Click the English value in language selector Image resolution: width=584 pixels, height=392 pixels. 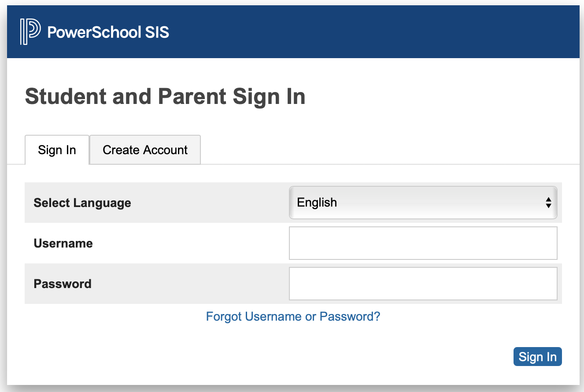coord(317,202)
